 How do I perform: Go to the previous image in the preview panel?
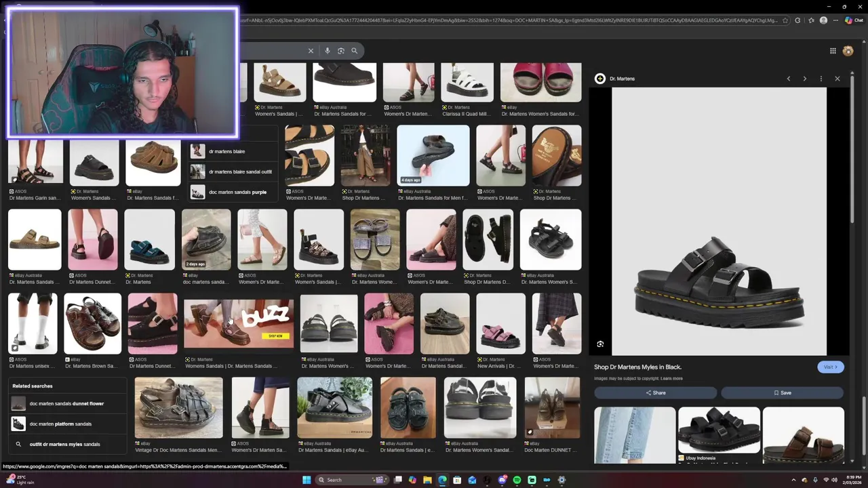[x=789, y=79]
